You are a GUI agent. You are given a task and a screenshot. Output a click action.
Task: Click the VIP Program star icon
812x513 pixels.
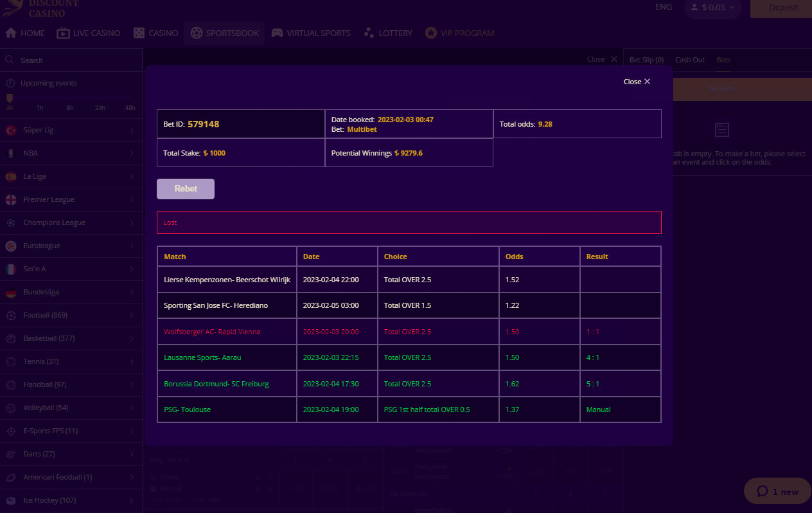tap(431, 33)
